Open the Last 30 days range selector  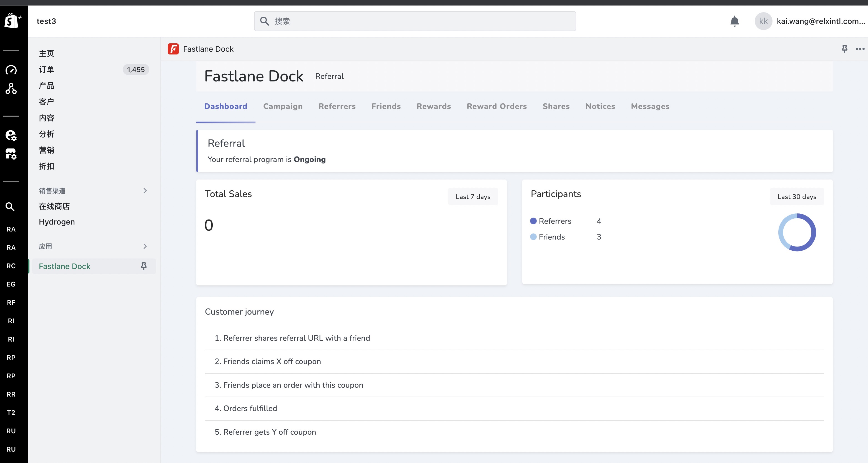(797, 196)
